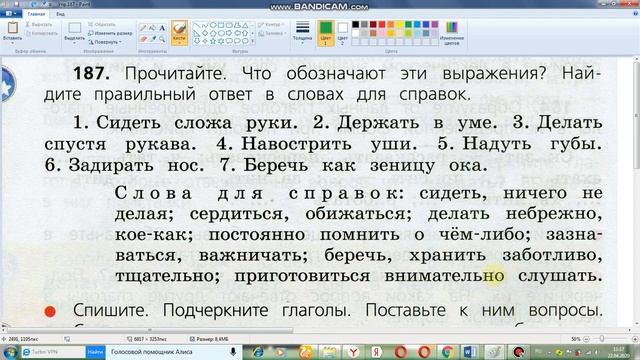The width and height of the screenshot is (640, 360).
Task: Click the Выделить selection rectangle icon
Action: 75,28
